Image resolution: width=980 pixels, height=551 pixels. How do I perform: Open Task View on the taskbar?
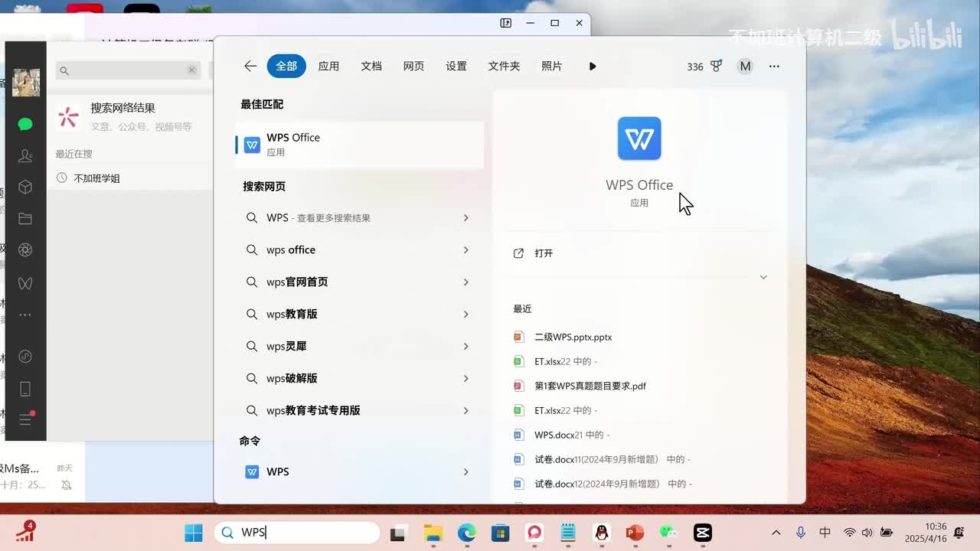coord(397,533)
